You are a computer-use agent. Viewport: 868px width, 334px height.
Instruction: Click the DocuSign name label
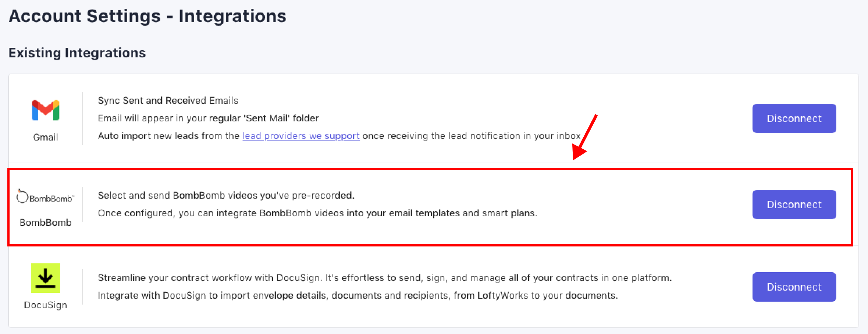pos(46,305)
